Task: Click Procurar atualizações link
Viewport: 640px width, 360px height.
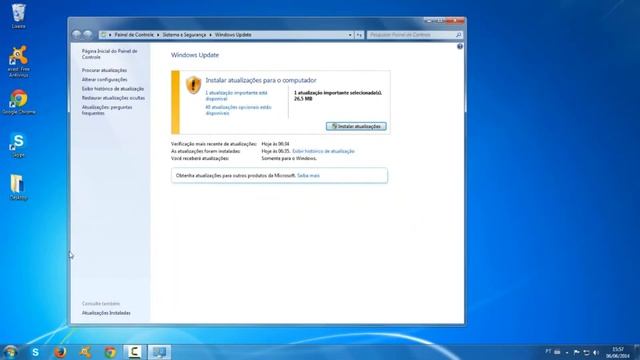Action: click(104, 70)
